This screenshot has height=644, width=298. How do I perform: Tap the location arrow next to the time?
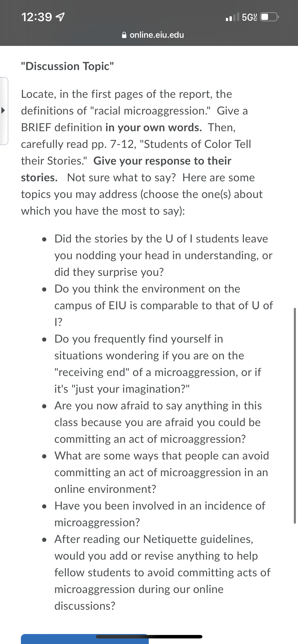(60, 17)
